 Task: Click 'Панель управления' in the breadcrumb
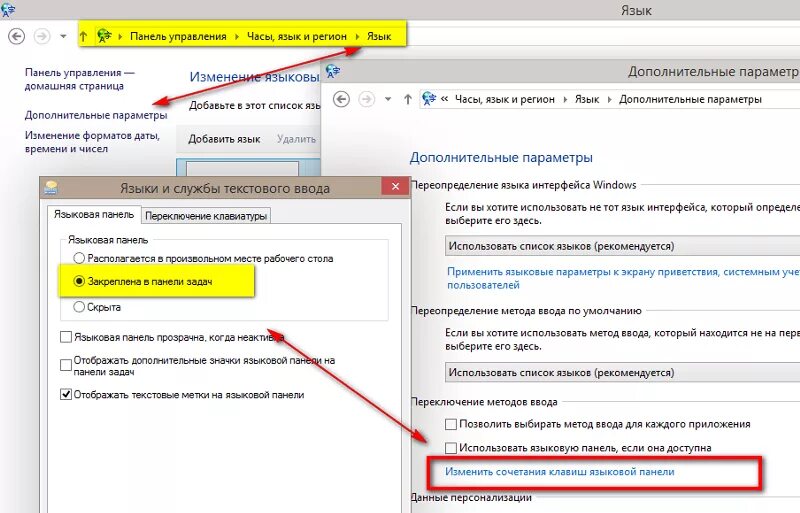(178, 36)
